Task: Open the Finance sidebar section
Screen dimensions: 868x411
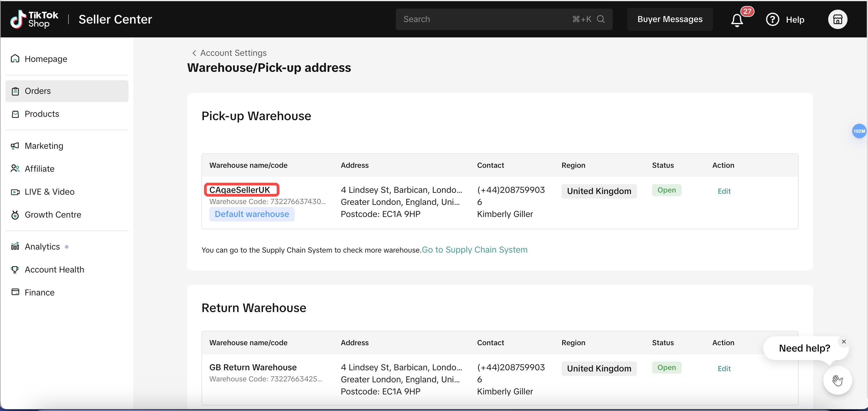Action: 39,292
